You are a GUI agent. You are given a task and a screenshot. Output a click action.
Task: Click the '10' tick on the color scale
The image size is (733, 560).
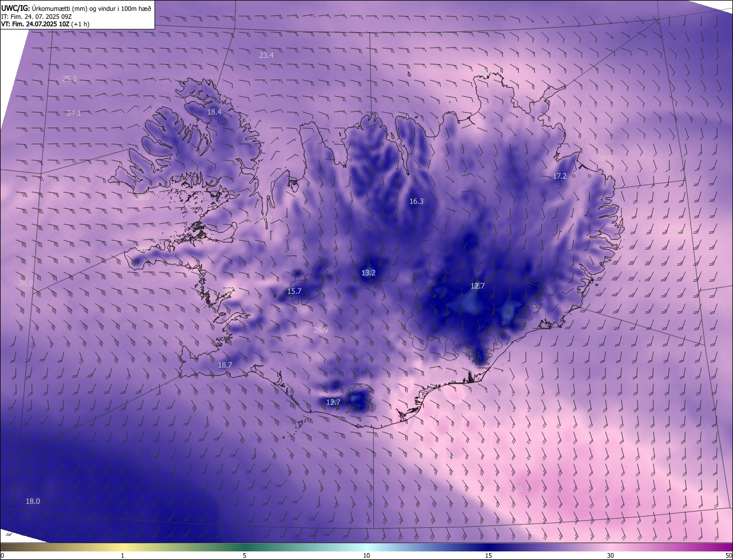point(366,555)
